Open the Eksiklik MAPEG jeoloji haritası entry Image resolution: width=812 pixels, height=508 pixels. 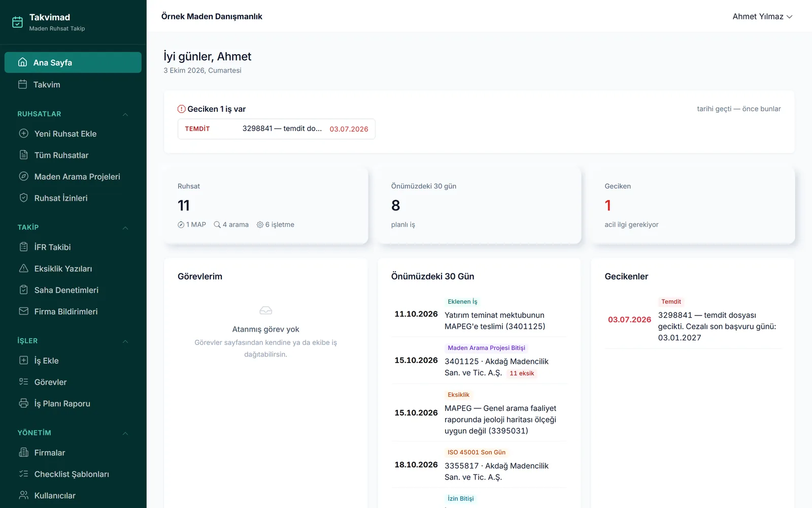pos(479,412)
